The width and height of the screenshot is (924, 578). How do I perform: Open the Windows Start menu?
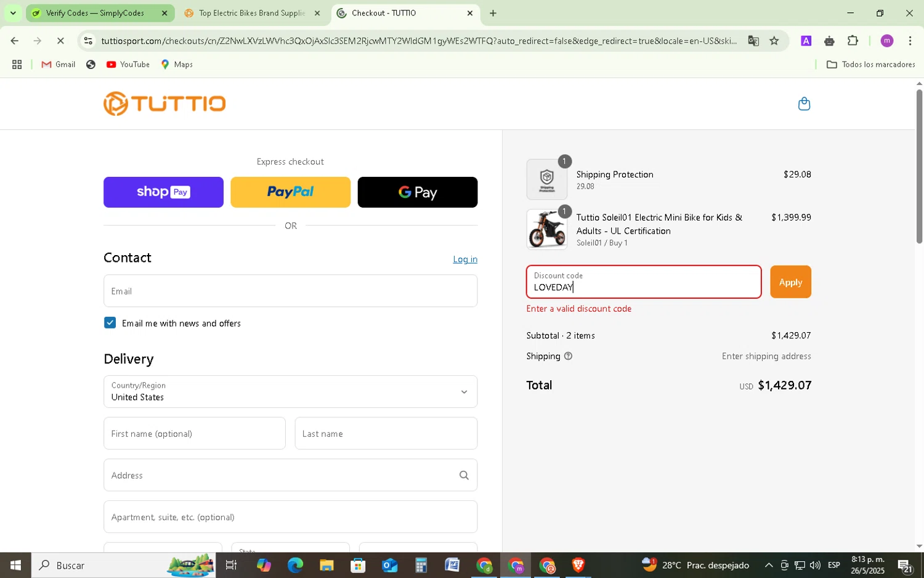pyautogui.click(x=15, y=565)
